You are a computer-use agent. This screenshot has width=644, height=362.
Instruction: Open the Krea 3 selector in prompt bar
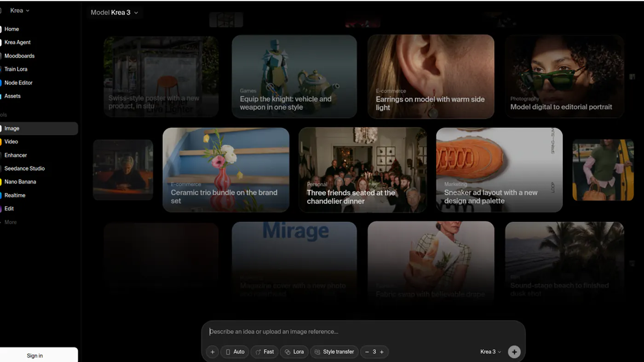click(x=491, y=352)
